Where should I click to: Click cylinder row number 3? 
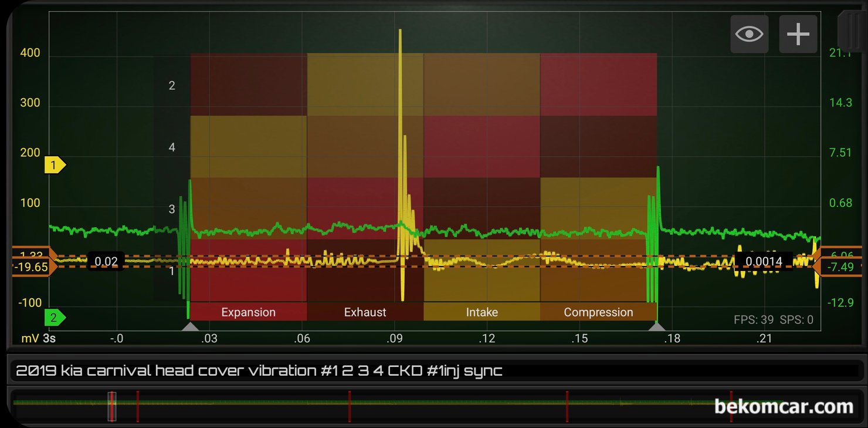pyautogui.click(x=172, y=209)
